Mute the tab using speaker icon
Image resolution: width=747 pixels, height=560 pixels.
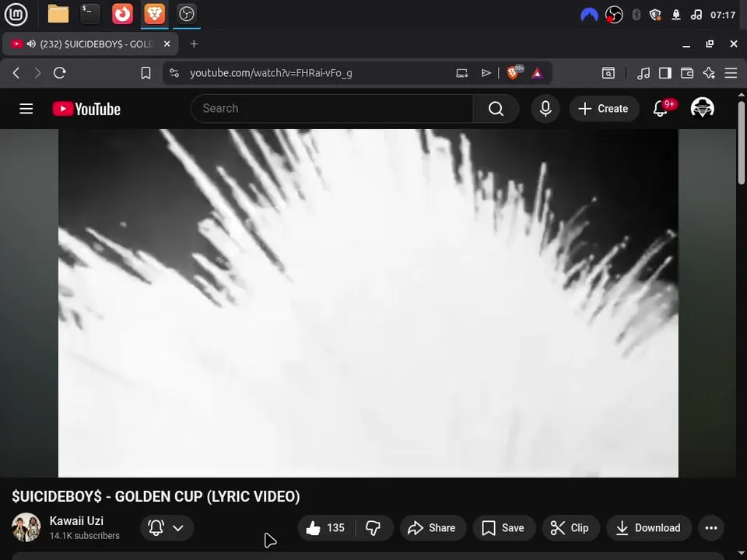[x=31, y=44]
